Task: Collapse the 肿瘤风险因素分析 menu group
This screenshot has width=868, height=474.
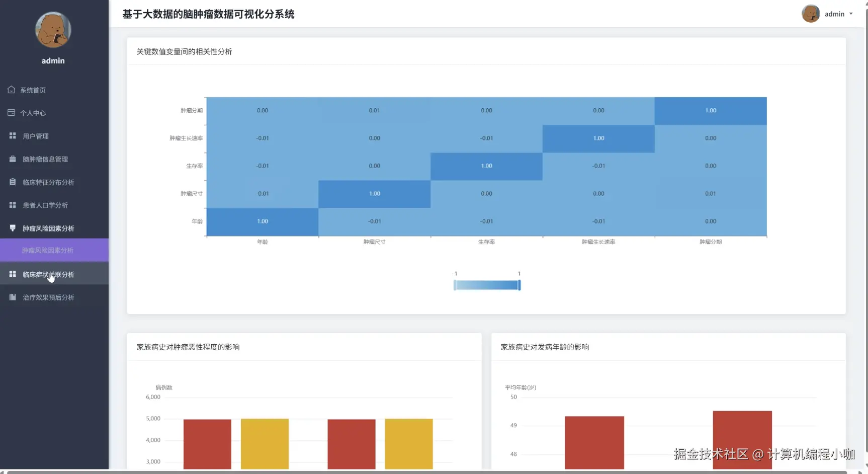Action: (x=54, y=228)
